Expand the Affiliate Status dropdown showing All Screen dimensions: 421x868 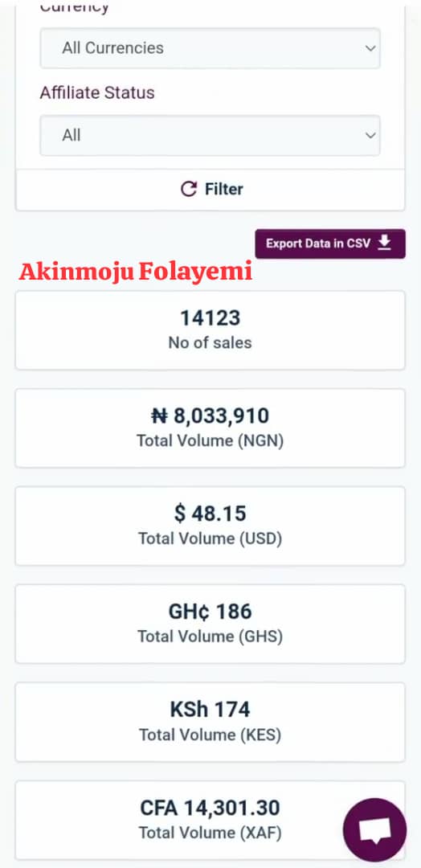[x=210, y=135]
